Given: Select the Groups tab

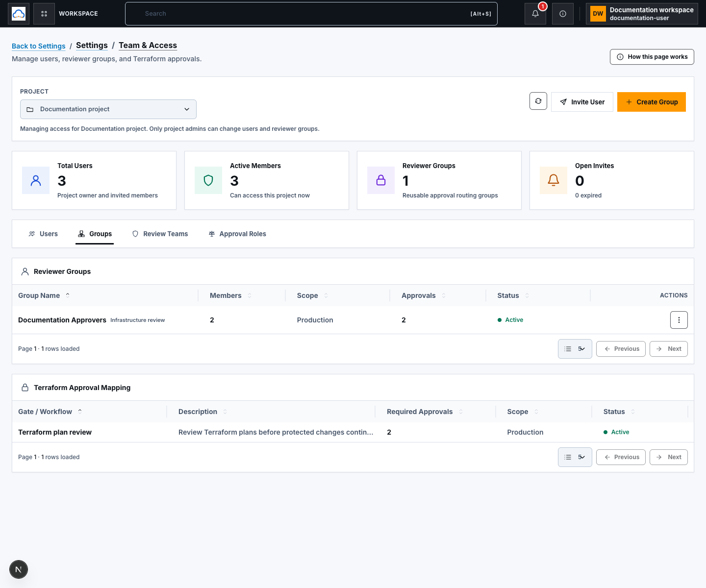Looking at the screenshot, I should pyautogui.click(x=95, y=234).
